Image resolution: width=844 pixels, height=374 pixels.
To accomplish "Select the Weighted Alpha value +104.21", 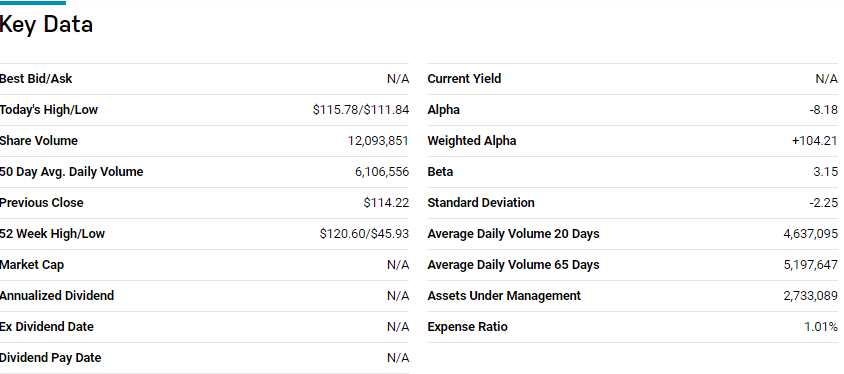I will click(x=815, y=141).
